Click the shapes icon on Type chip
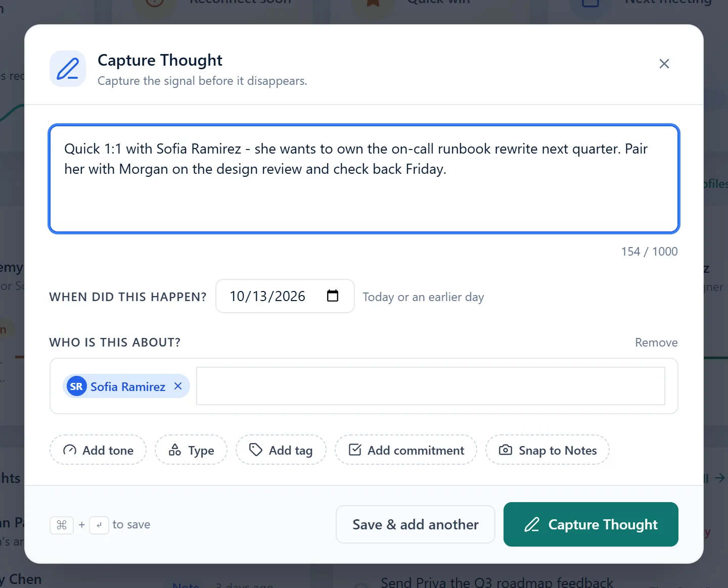 [x=175, y=450]
